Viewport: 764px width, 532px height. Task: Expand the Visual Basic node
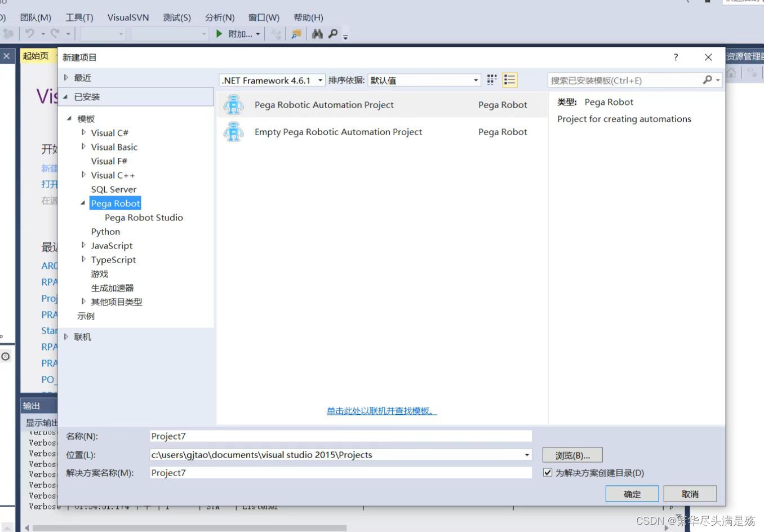pyautogui.click(x=83, y=147)
